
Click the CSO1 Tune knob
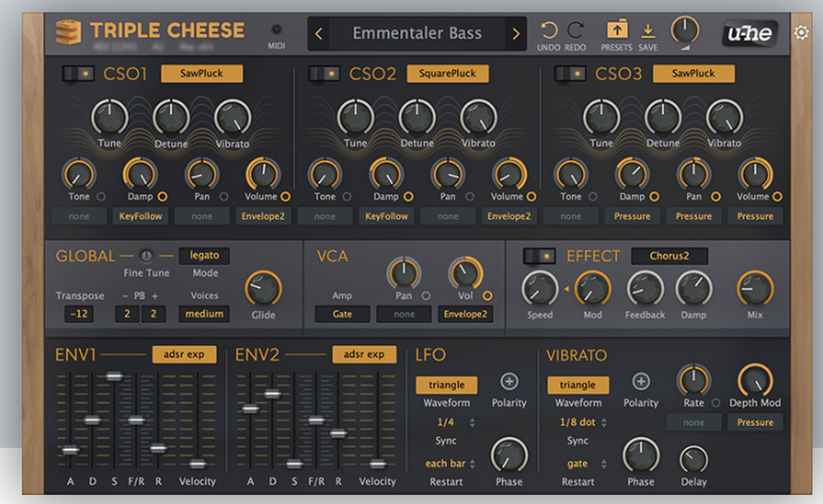(x=109, y=118)
